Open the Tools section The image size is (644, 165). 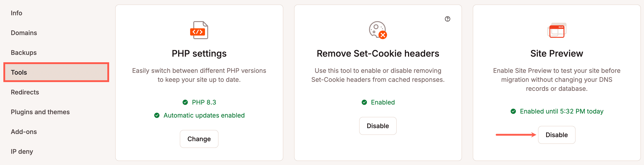tap(19, 72)
